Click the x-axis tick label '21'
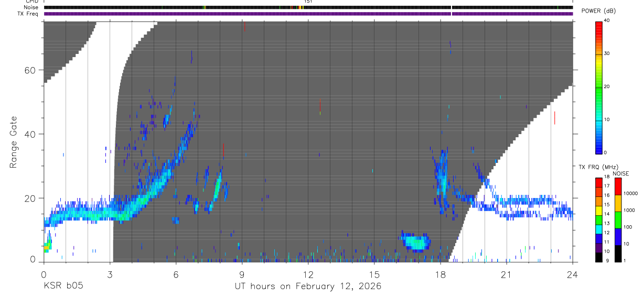The height and width of the screenshot is (297, 644). click(x=507, y=274)
